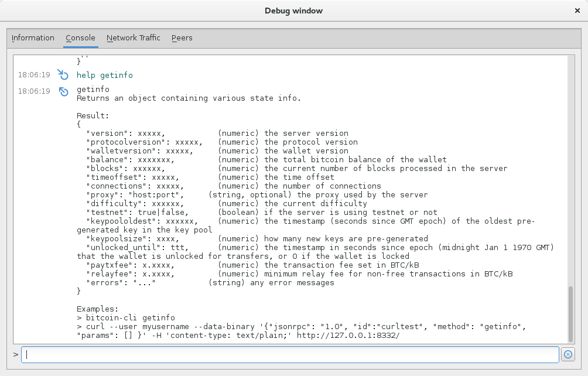
Task: Click the greater-than prompt beside the input
Action: (14, 354)
